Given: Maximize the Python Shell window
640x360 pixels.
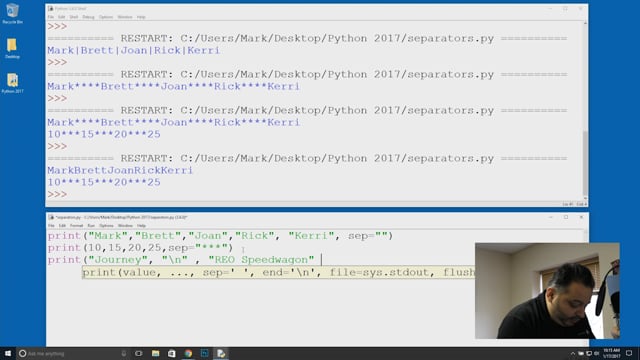Looking at the screenshot, I should (x=565, y=8).
